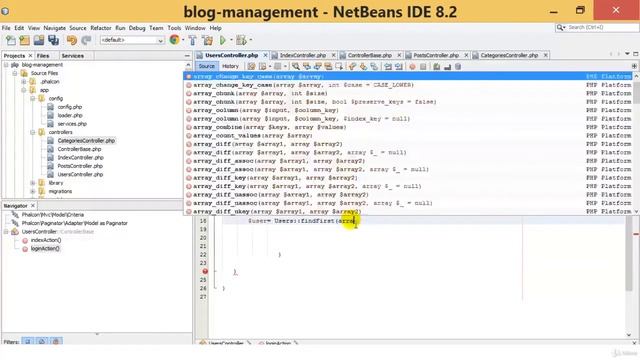
Task: Click the red Start Macro Recording icon
Action: pos(412,66)
